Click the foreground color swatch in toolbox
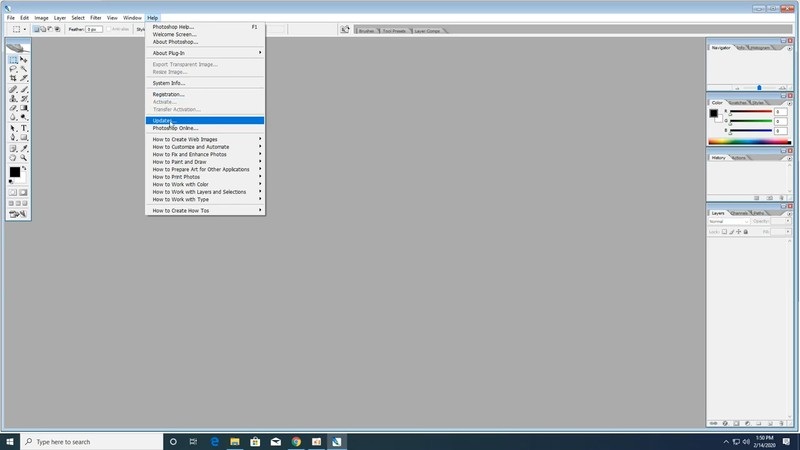This screenshot has width=800, height=450. tap(15, 172)
